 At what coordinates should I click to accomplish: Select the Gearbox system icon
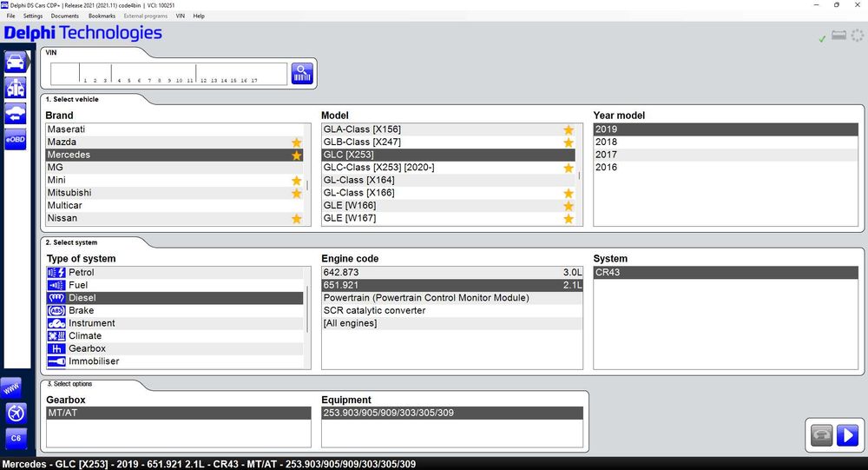56,348
